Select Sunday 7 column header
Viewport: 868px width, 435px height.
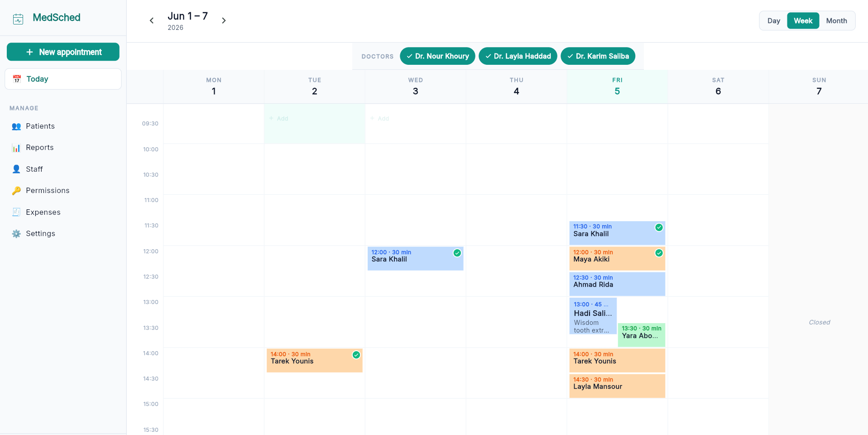(819, 87)
